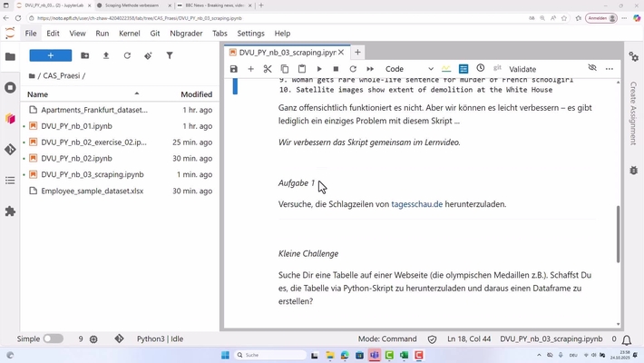Interrupt the kernel with the stop icon
Viewport: 644px width, 363px height.
tap(336, 69)
